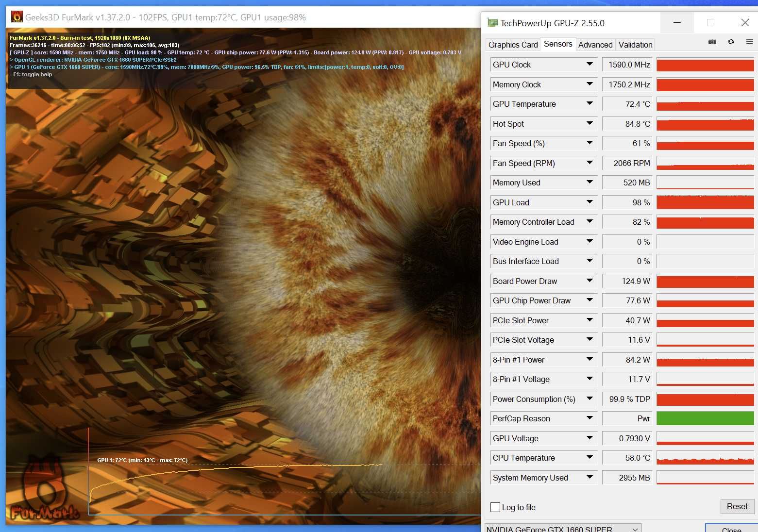Click the FurMark window title bar
Viewport: 758px width, 532px height.
(x=243, y=17)
